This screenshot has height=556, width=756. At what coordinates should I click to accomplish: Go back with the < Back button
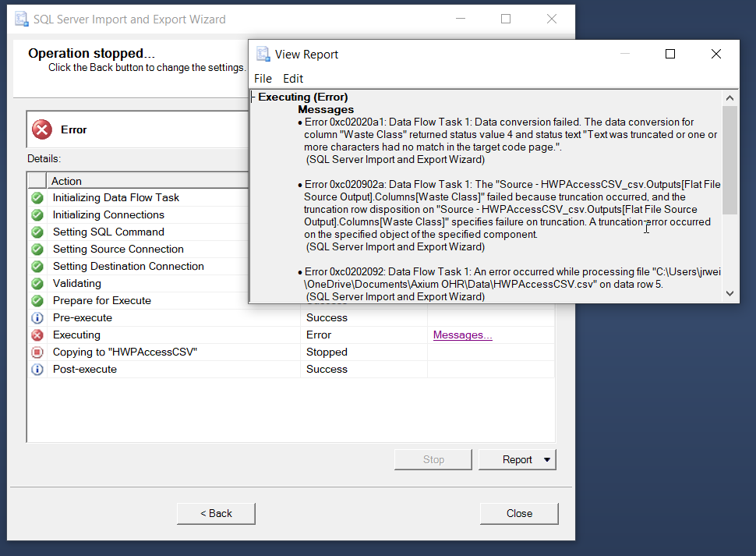tap(216, 514)
